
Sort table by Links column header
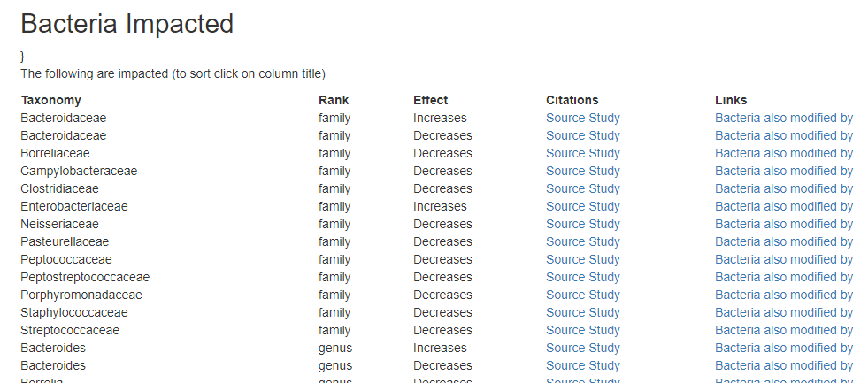731,100
